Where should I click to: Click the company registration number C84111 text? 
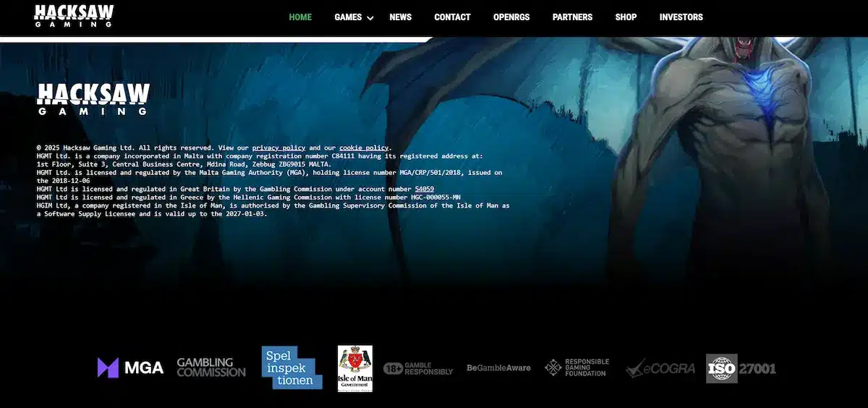344,156
